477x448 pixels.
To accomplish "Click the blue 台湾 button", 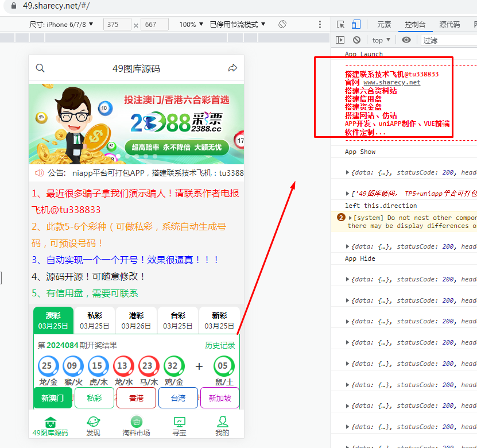I will coord(179,398).
